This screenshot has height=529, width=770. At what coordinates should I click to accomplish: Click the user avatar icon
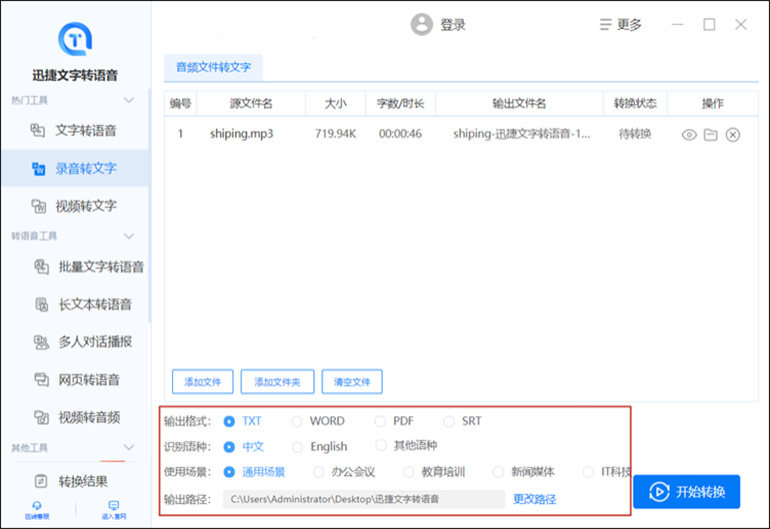421,25
